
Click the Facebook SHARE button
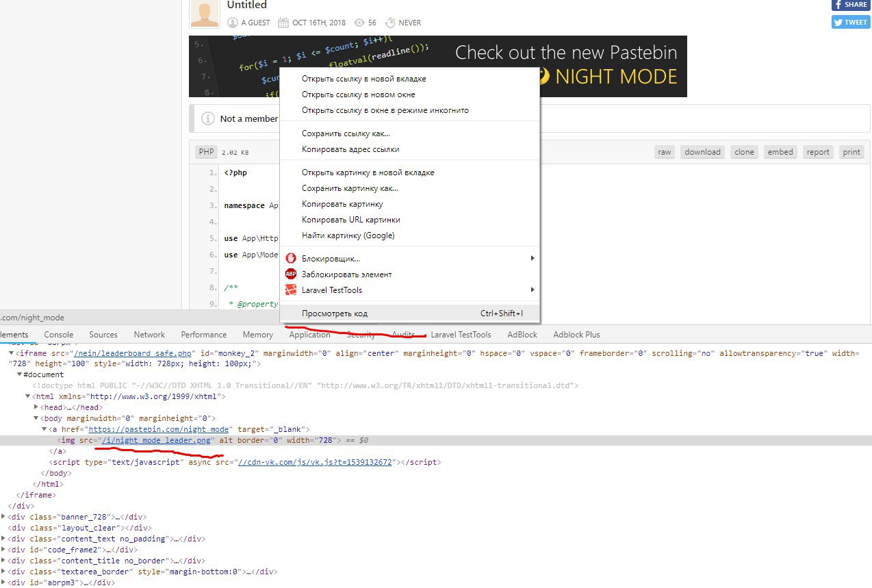(x=851, y=4)
